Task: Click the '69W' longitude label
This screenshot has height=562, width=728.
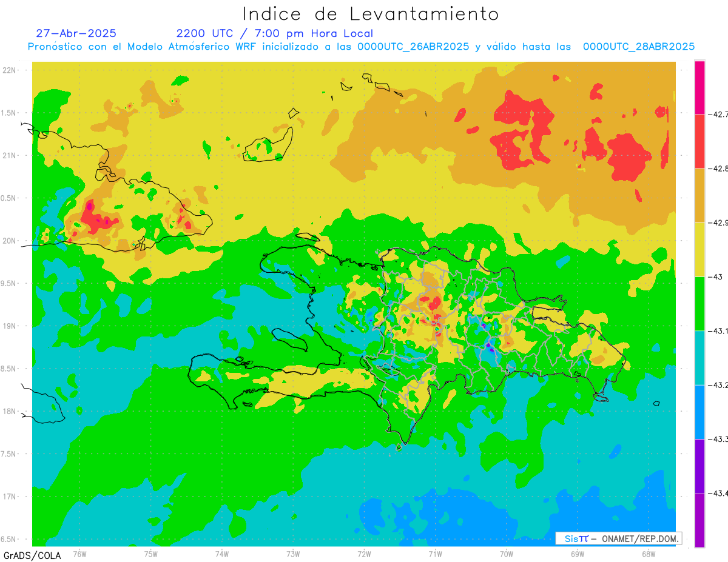Action: tap(578, 554)
